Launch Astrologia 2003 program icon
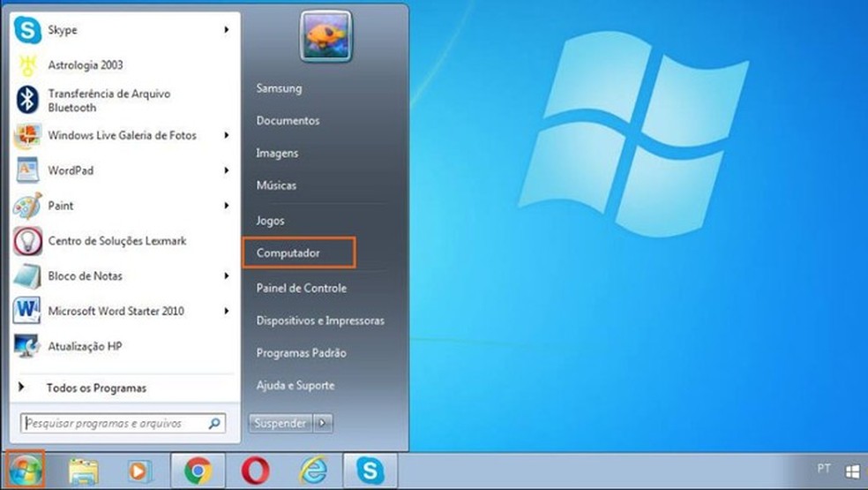This screenshot has width=868, height=490. click(27, 64)
